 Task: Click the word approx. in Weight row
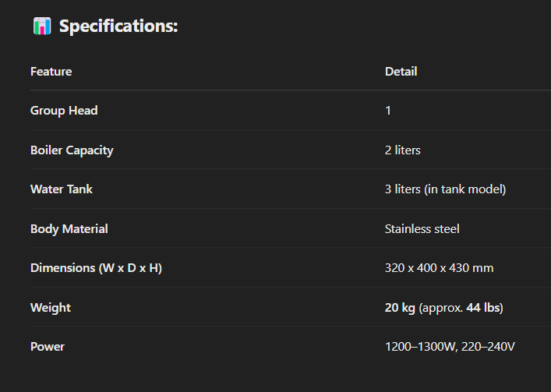(443, 308)
